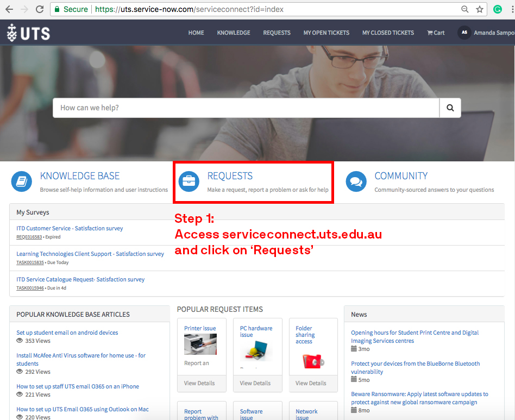Click View Details under Printer issue

click(199, 383)
